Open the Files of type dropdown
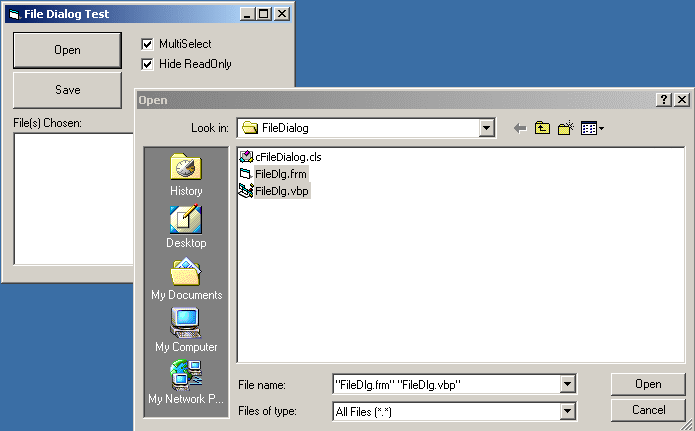 pyautogui.click(x=568, y=411)
